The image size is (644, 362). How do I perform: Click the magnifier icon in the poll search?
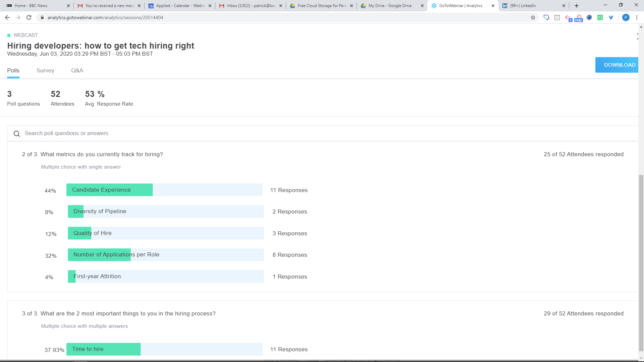(x=17, y=134)
